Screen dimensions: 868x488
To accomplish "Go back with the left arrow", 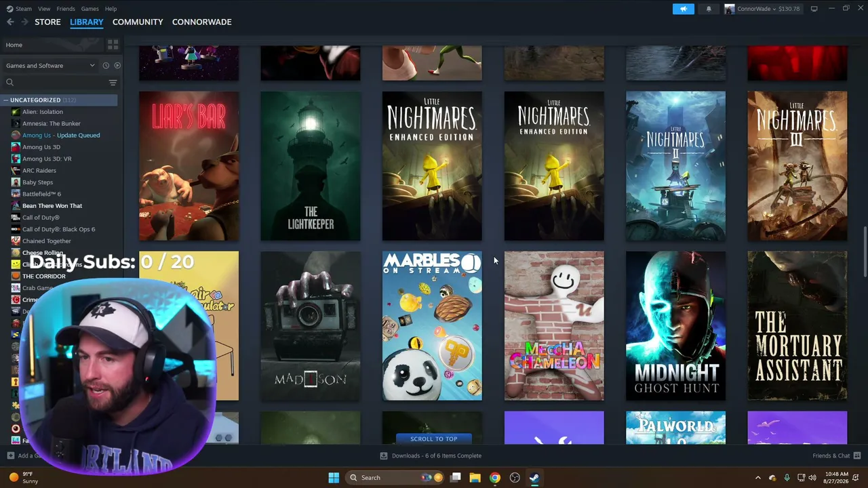I will point(10,22).
